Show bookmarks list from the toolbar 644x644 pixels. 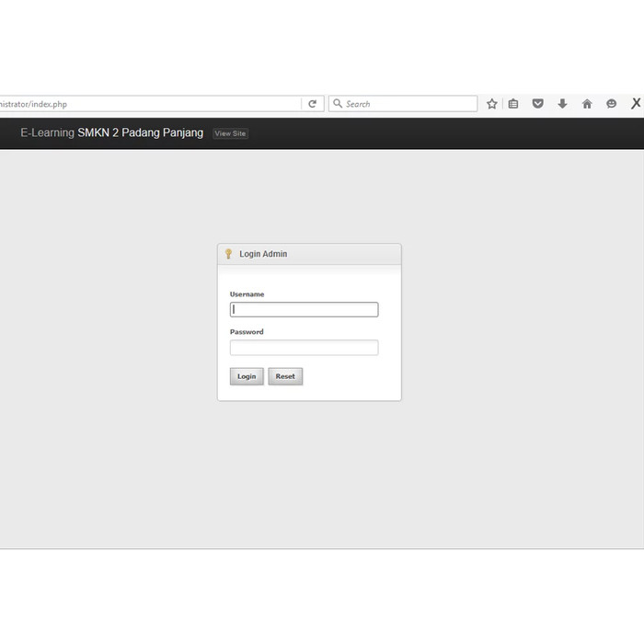(x=513, y=104)
